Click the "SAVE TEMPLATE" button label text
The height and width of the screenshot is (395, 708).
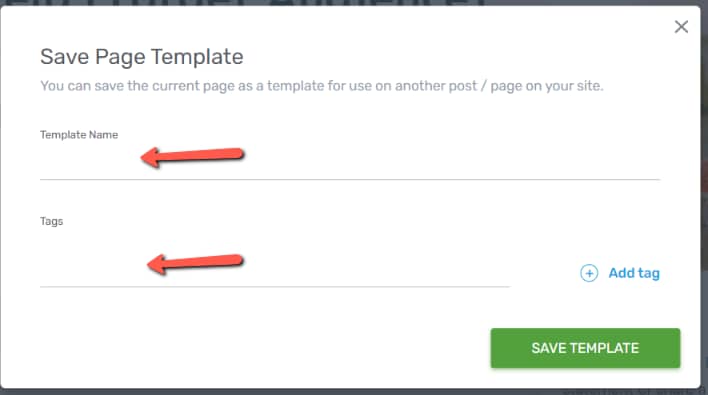585,348
